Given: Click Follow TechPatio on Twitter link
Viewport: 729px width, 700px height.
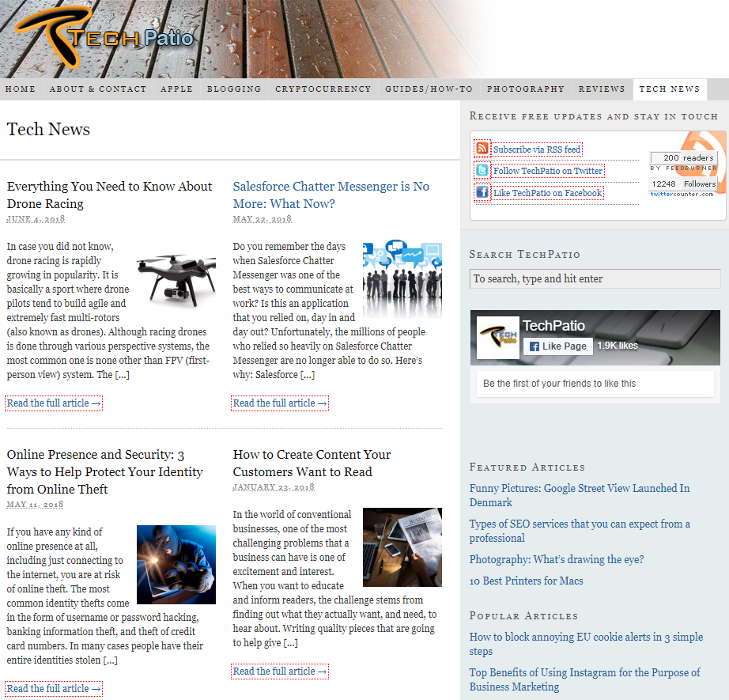Looking at the screenshot, I should (548, 171).
